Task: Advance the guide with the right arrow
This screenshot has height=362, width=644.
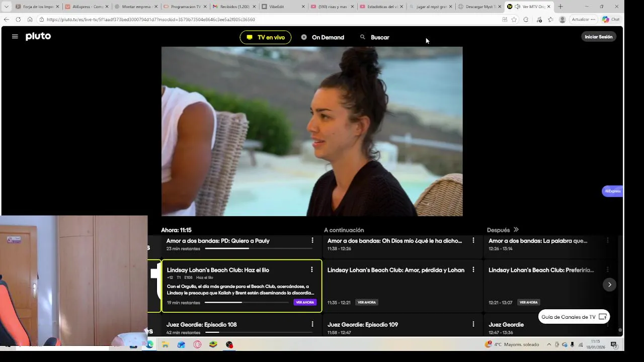Action: [x=609, y=285]
